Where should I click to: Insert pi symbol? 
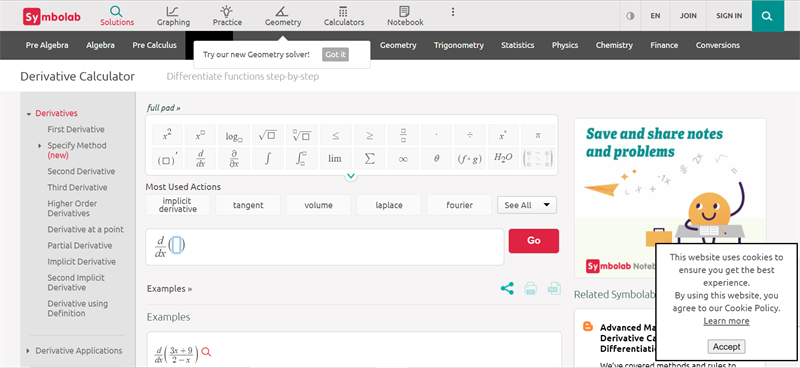(538, 135)
